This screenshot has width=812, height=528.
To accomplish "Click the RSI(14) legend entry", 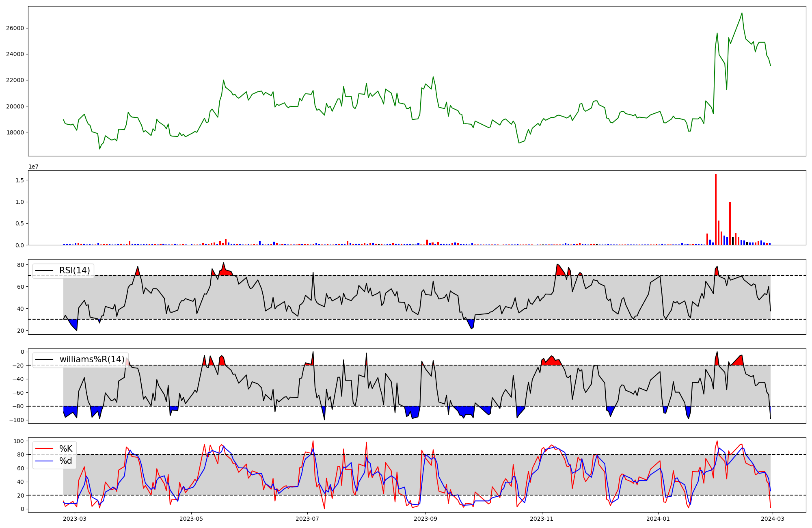I will coord(74,270).
